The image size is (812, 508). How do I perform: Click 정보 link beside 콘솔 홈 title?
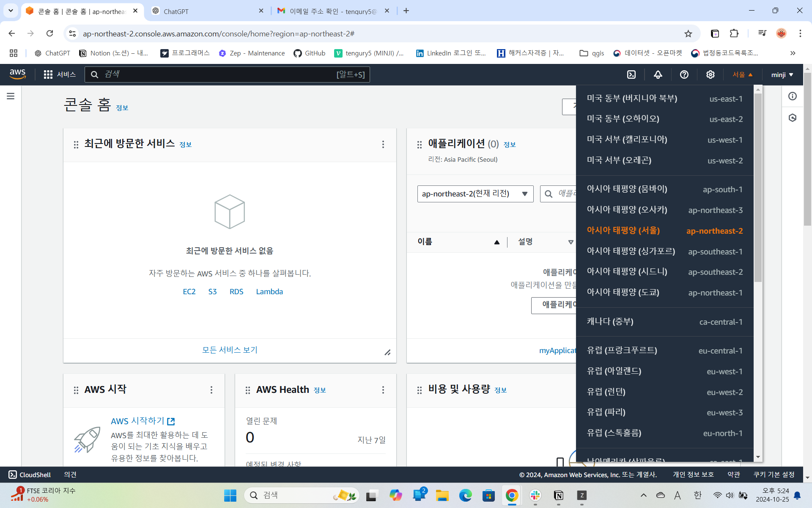[122, 108]
